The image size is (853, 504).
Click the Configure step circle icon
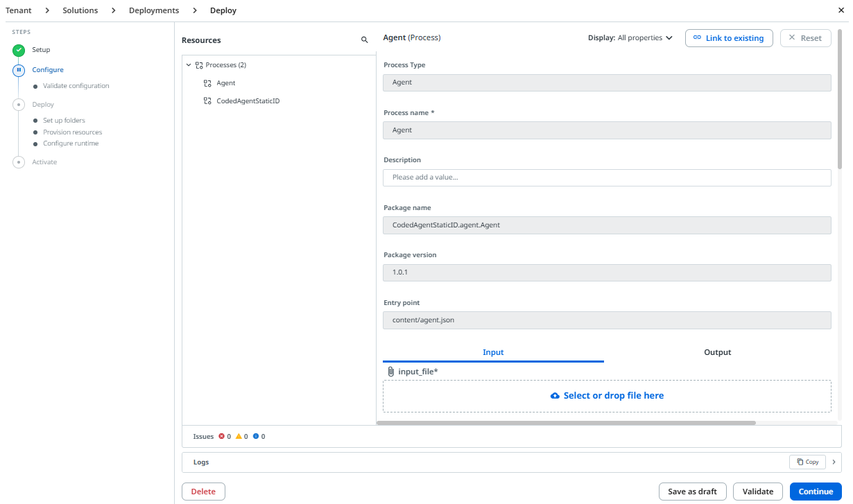click(x=19, y=70)
